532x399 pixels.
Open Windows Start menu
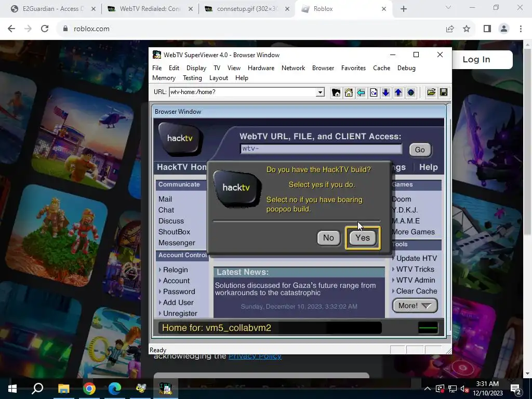pyautogui.click(x=12, y=388)
